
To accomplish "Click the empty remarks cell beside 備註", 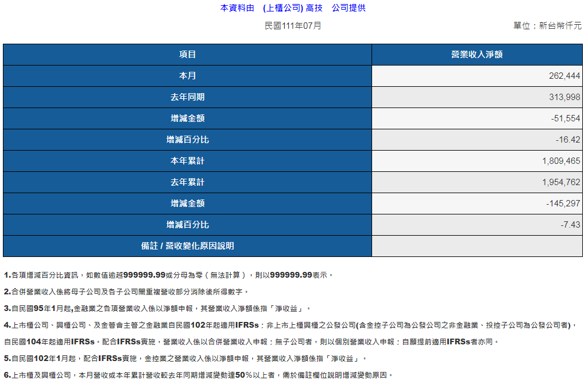I will [x=477, y=246].
